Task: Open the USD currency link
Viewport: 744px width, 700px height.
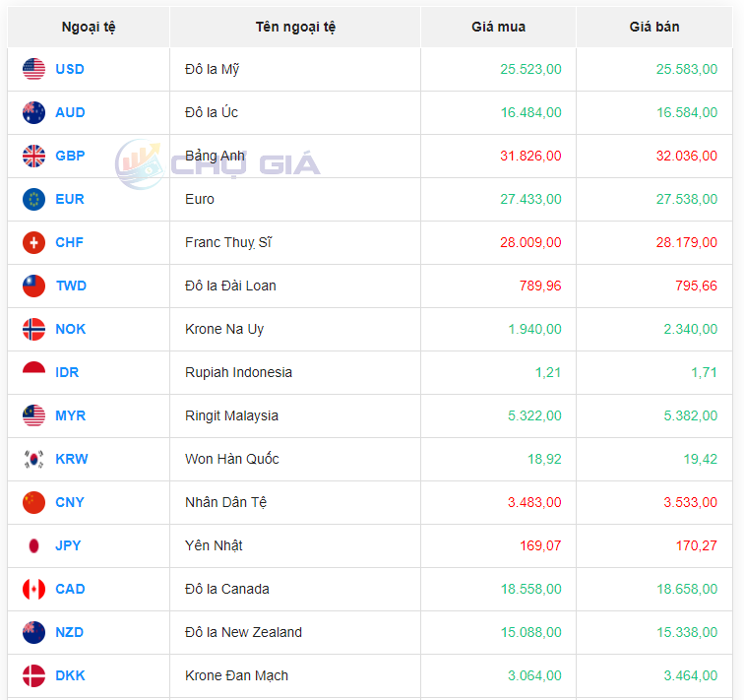Action: (x=70, y=69)
